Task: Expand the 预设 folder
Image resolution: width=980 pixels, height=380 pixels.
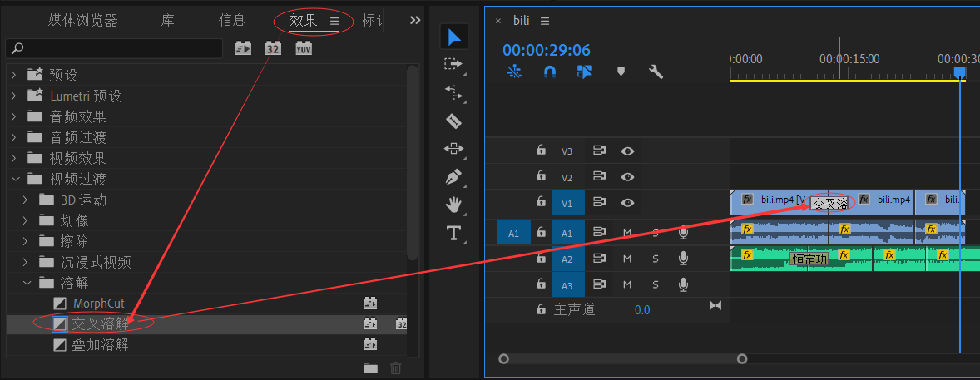Action: pos(14,76)
